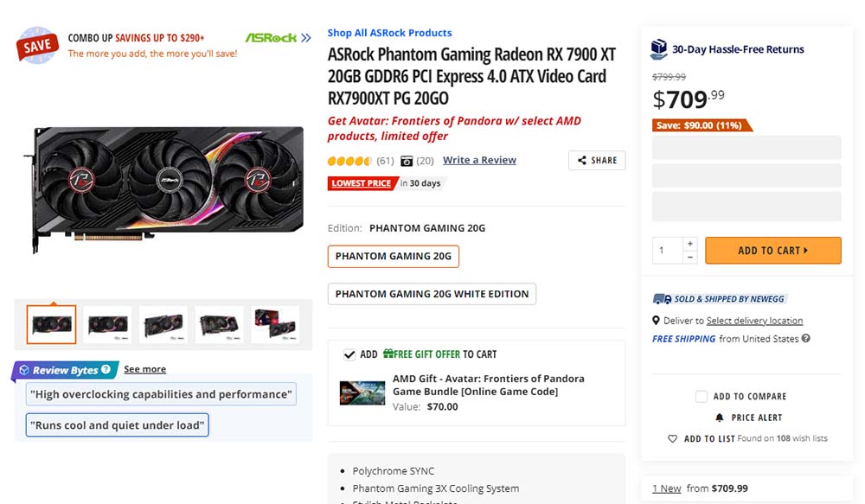View customer images via camera icon
This screenshot has width=865, height=504.
[406, 161]
